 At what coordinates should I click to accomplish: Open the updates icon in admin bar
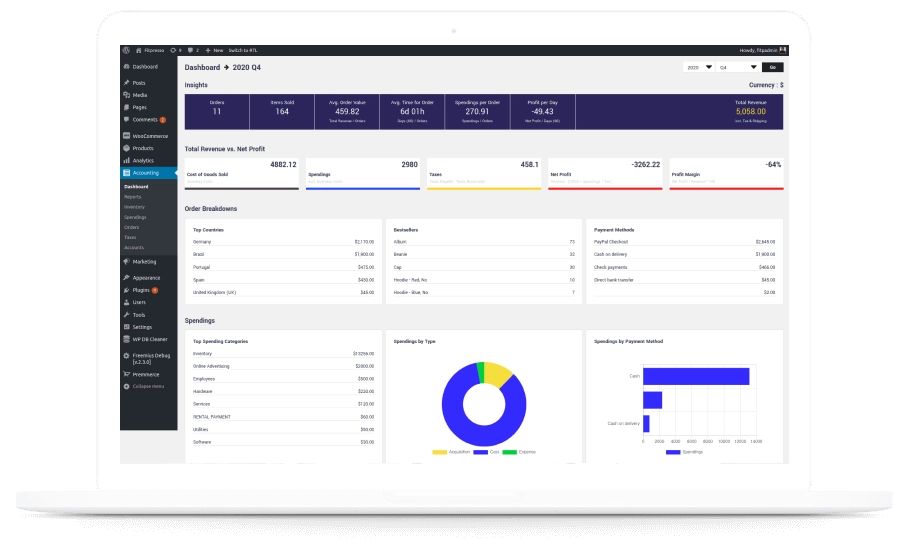[176, 50]
